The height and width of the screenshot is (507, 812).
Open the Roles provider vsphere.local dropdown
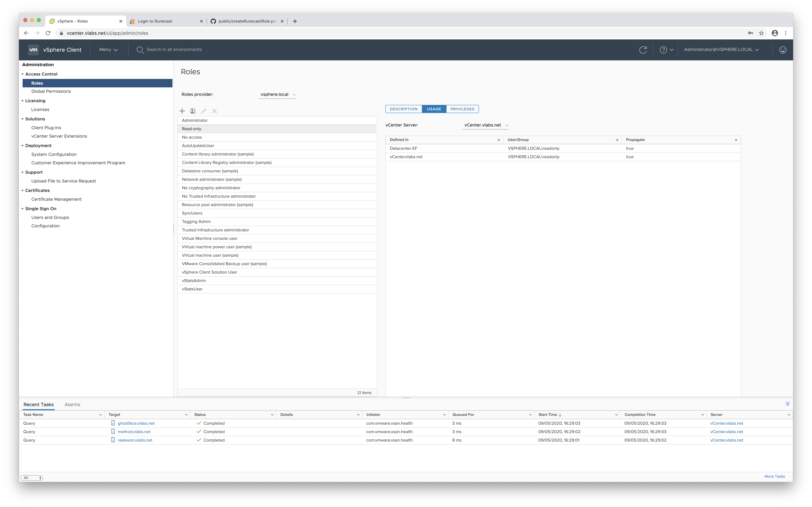(277, 95)
